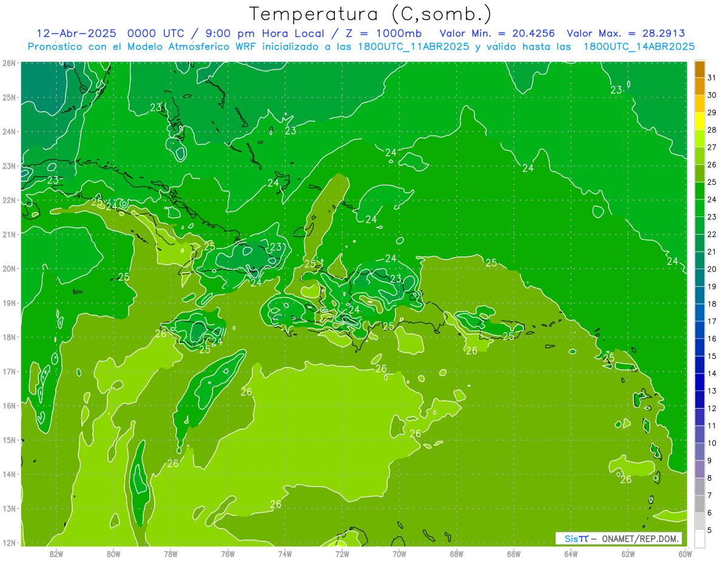This screenshot has height=562, width=728.
Task: Click the lavender legend swatch between 8 and 9
Action: pyautogui.click(x=699, y=469)
